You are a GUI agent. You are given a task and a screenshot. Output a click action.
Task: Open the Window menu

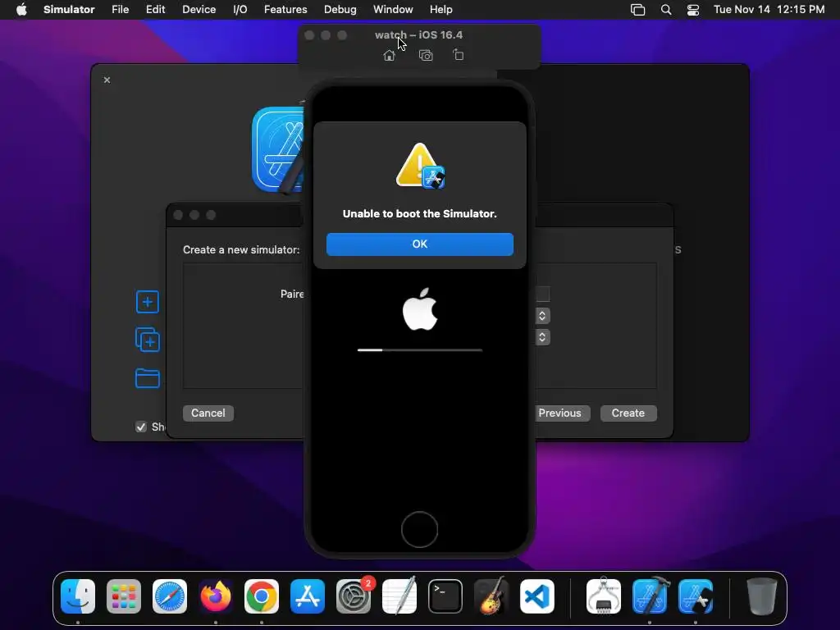coord(393,10)
